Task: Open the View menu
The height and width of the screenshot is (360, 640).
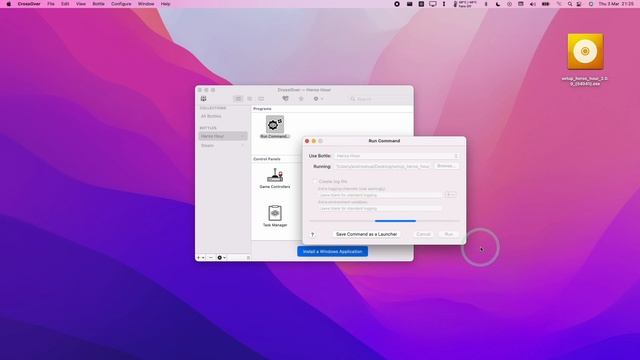Action: (81, 4)
